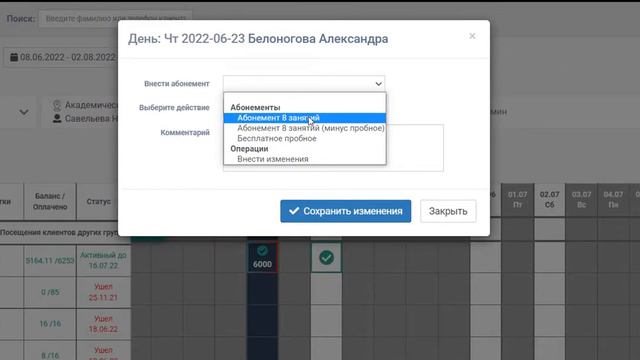Viewport: 640px width, 360px height.
Task: Open the date range picker 08.06.2022 - 02.08.2022
Action: (x=62, y=57)
